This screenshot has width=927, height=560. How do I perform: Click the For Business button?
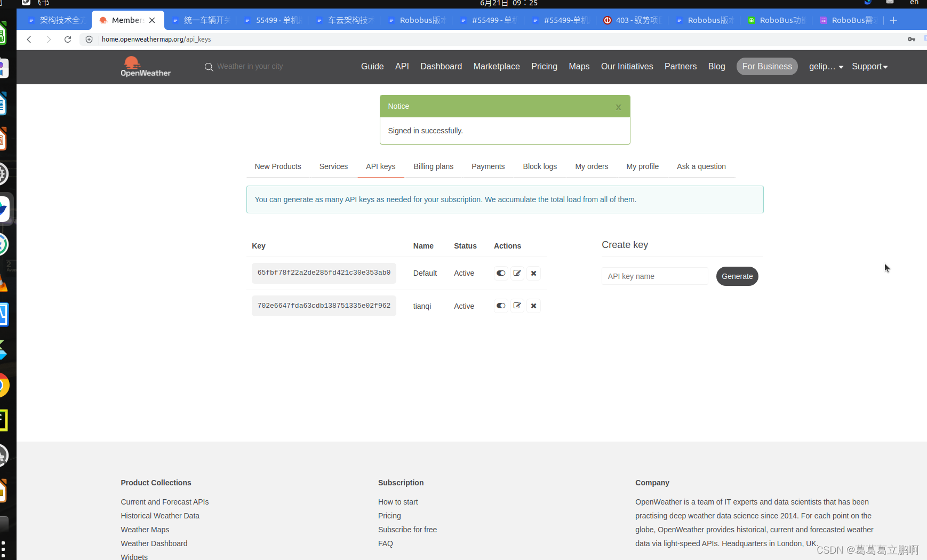pos(767,67)
